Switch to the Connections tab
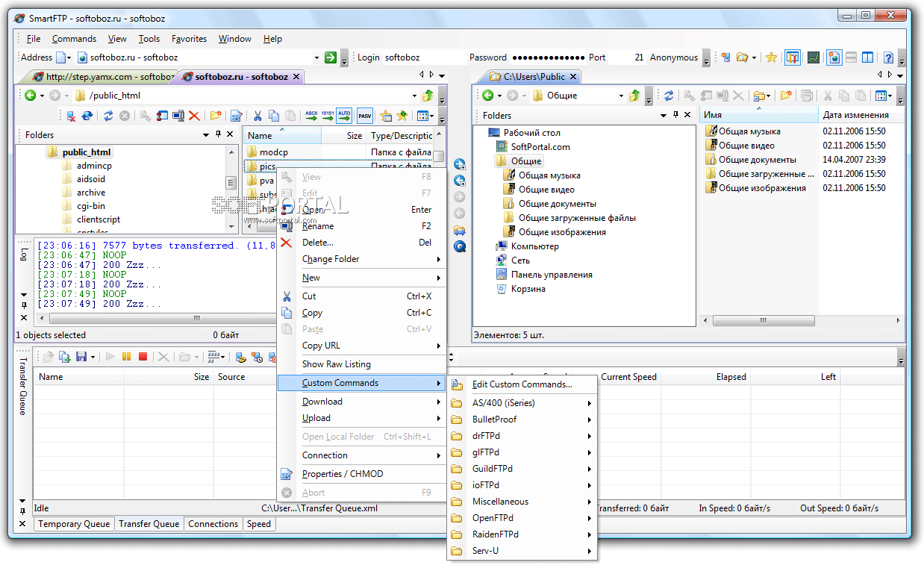Viewport: 924px width, 574px height. point(213,524)
